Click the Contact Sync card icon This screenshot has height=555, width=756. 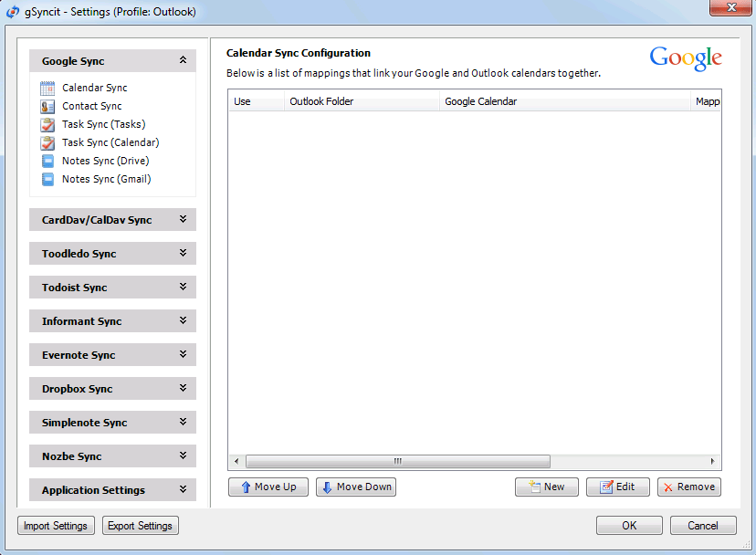[47, 107]
